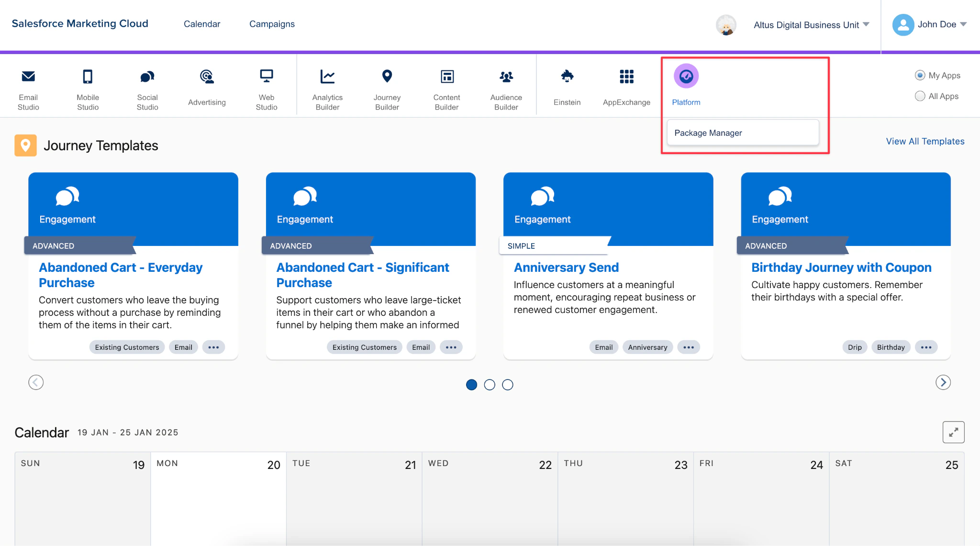Viewport: 980px width, 546px height.
Task: Show more tags on Anniversary Send card
Action: pyautogui.click(x=689, y=347)
